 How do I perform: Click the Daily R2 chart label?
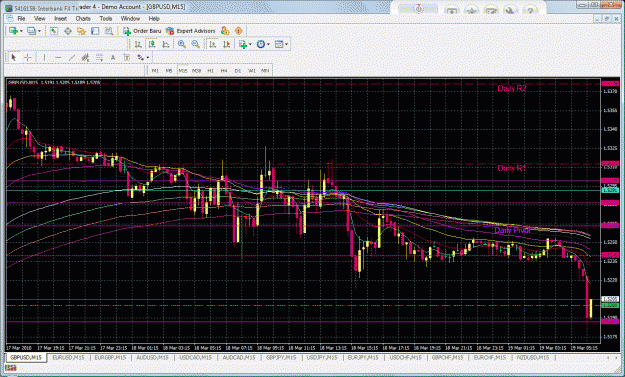(x=512, y=88)
